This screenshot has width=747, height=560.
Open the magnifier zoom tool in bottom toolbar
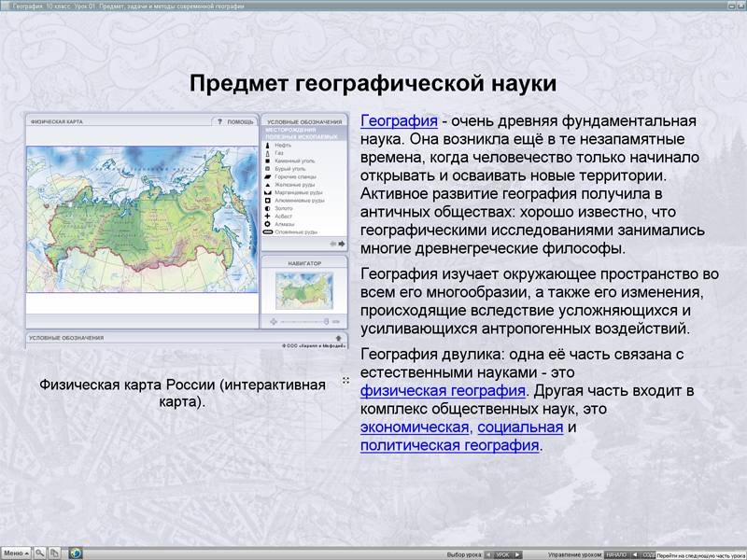point(39,552)
